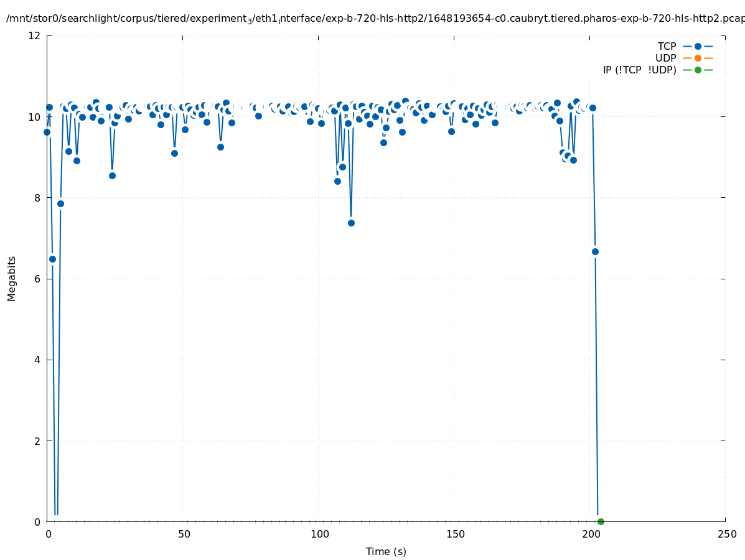745x560 pixels.
Task: Click the 50 tick label on the time axis
Action: coord(184,534)
